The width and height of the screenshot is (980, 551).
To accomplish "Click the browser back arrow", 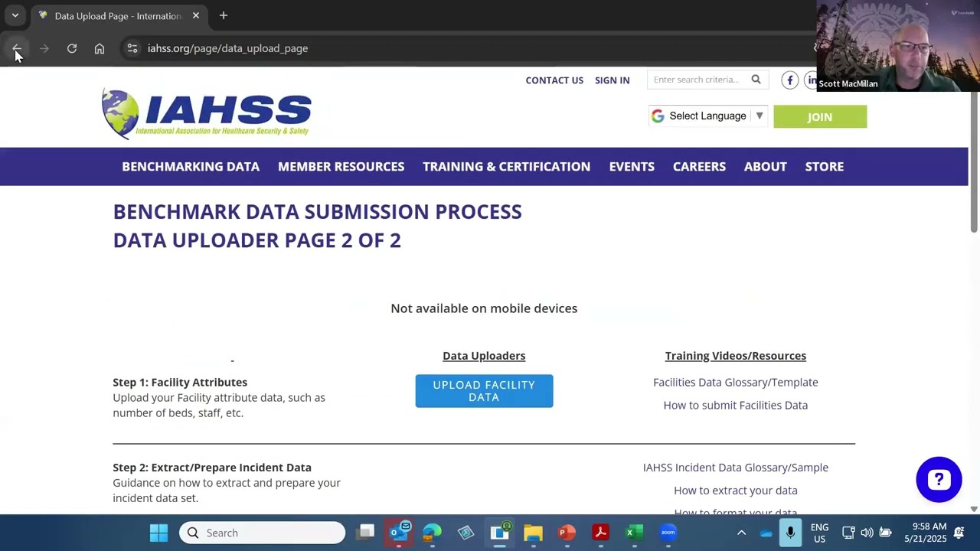I will [x=17, y=48].
